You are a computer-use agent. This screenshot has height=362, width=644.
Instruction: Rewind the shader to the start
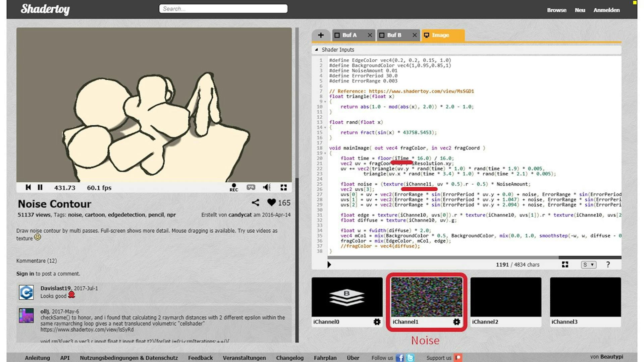28,187
